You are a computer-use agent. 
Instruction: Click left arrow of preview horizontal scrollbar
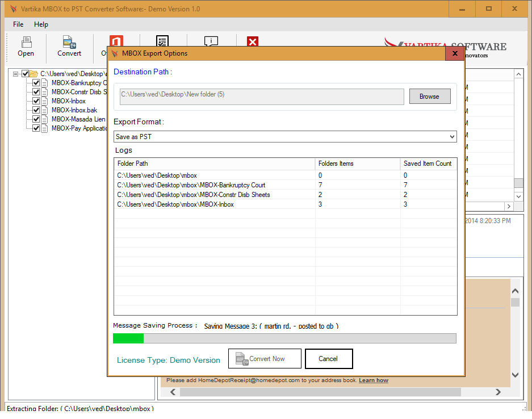click(x=173, y=392)
